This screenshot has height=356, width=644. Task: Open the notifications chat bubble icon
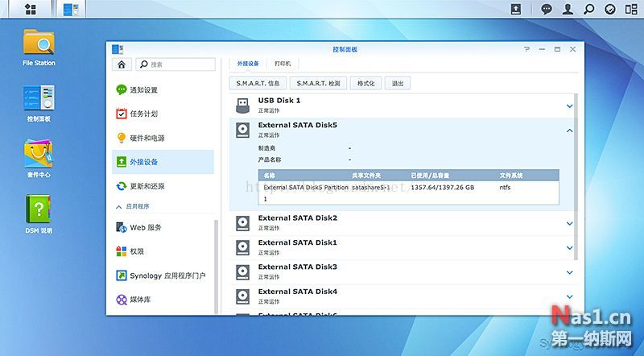(x=547, y=9)
